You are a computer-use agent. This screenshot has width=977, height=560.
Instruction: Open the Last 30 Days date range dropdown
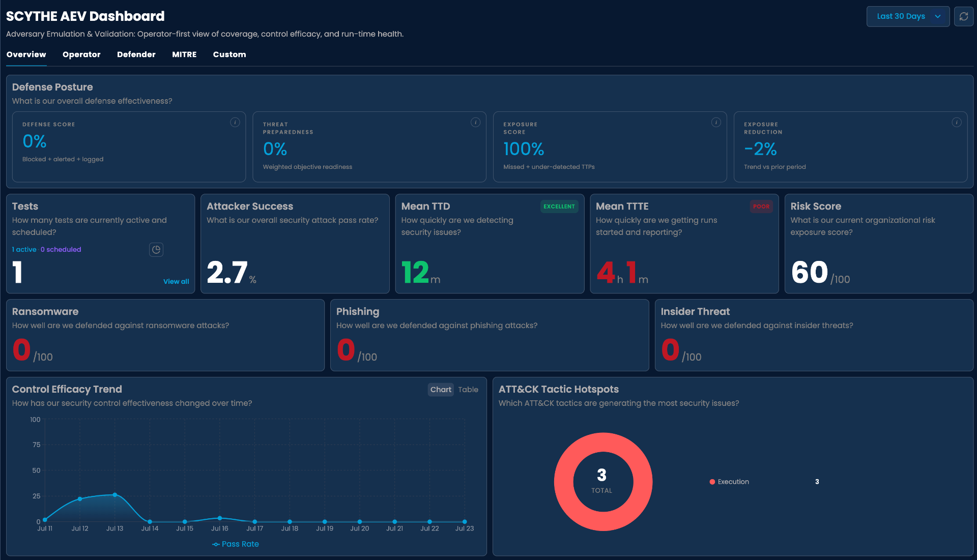(x=908, y=16)
